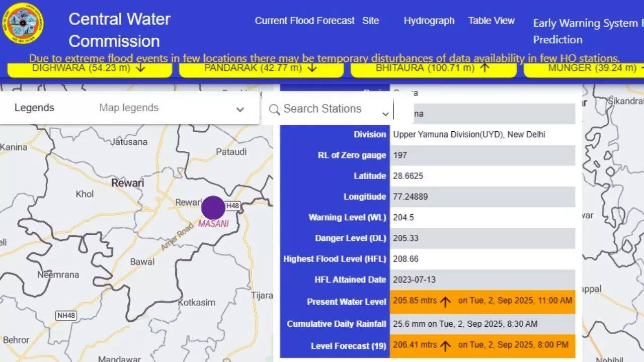Click the Danger Level value 205.33
Viewport: 644px width, 362px height.
click(x=406, y=238)
